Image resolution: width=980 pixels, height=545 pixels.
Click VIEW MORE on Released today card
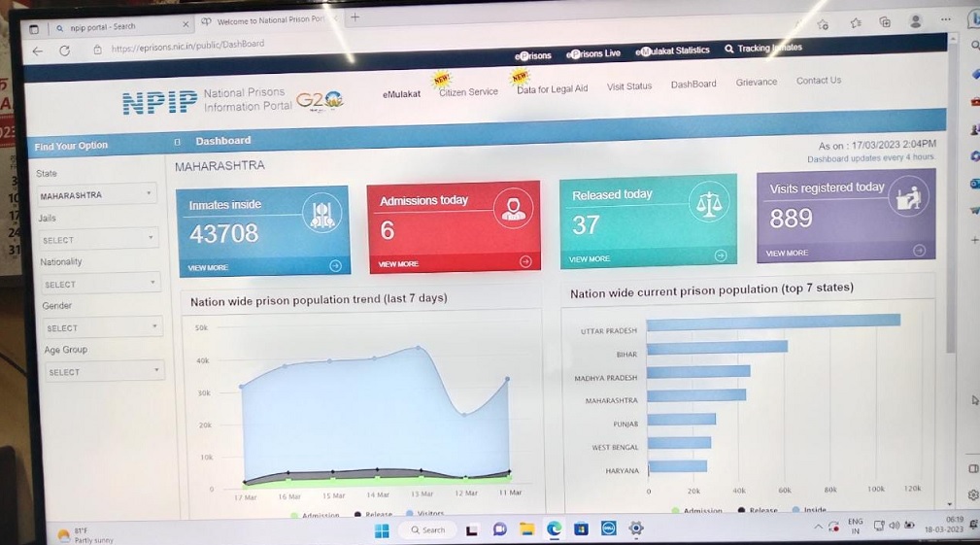(589, 258)
